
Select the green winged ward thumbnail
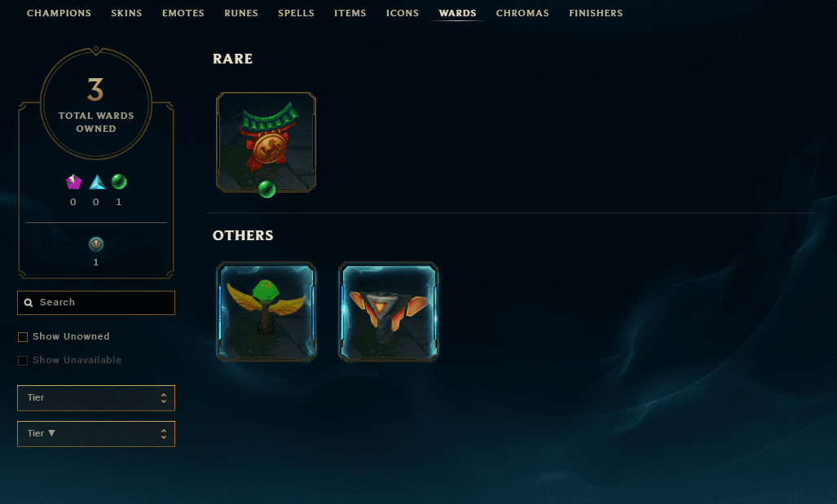(x=266, y=312)
